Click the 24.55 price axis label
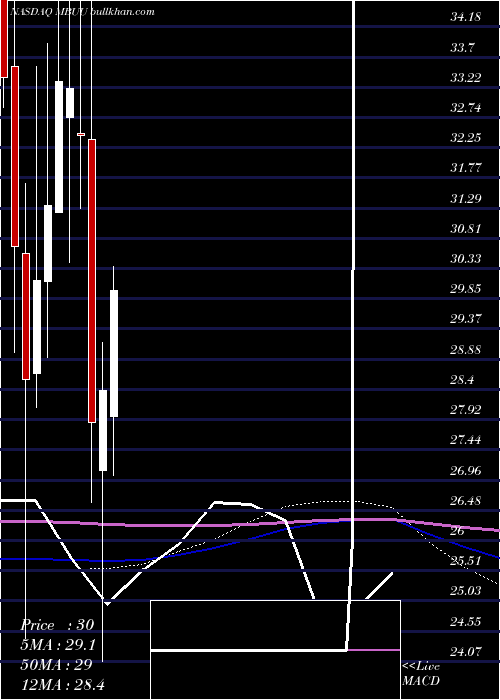This screenshot has height=700, width=500. (466, 621)
